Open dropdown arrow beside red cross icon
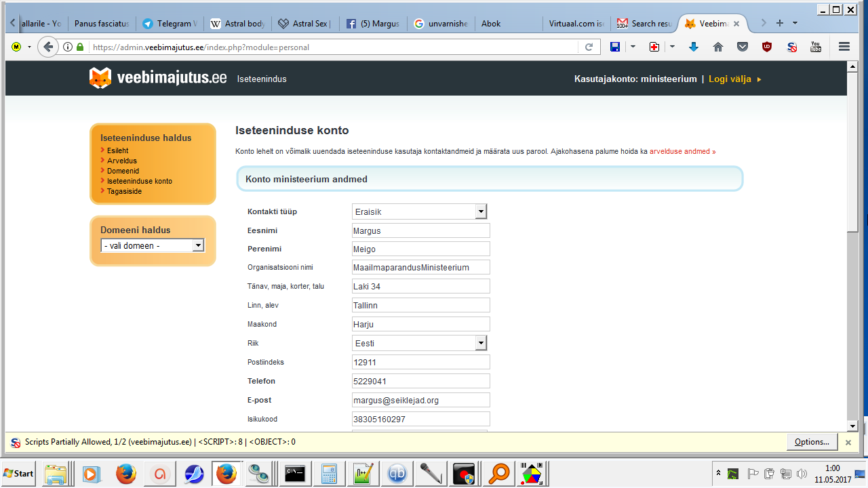The height and width of the screenshot is (488, 868). click(x=672, y=47)
